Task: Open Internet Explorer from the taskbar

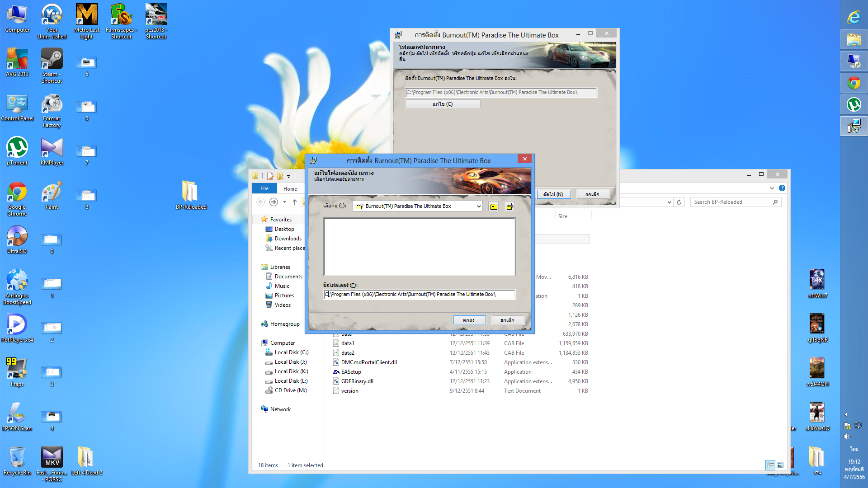Action: (x=854, y=18)
